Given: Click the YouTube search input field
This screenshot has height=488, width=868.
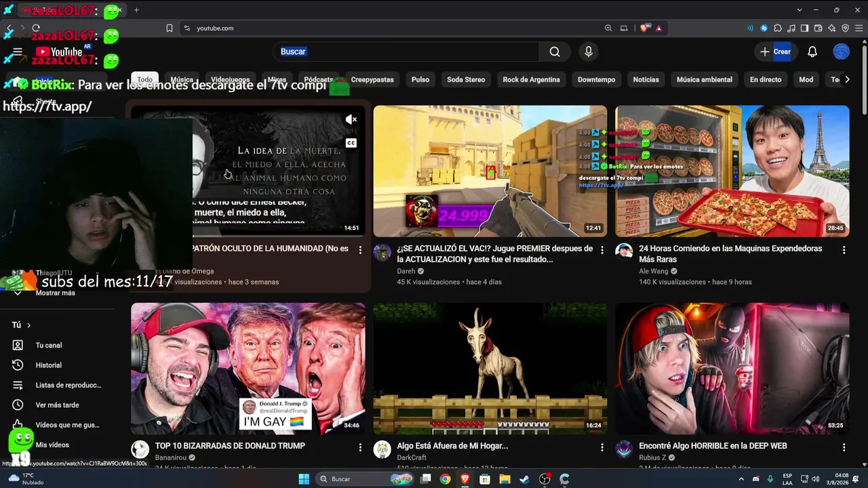Looking at the screenshot, I should tap(407, 52).
